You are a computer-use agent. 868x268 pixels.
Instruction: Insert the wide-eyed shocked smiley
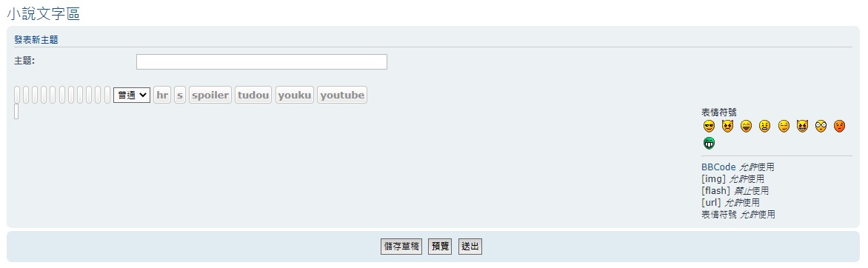[821, 127]
